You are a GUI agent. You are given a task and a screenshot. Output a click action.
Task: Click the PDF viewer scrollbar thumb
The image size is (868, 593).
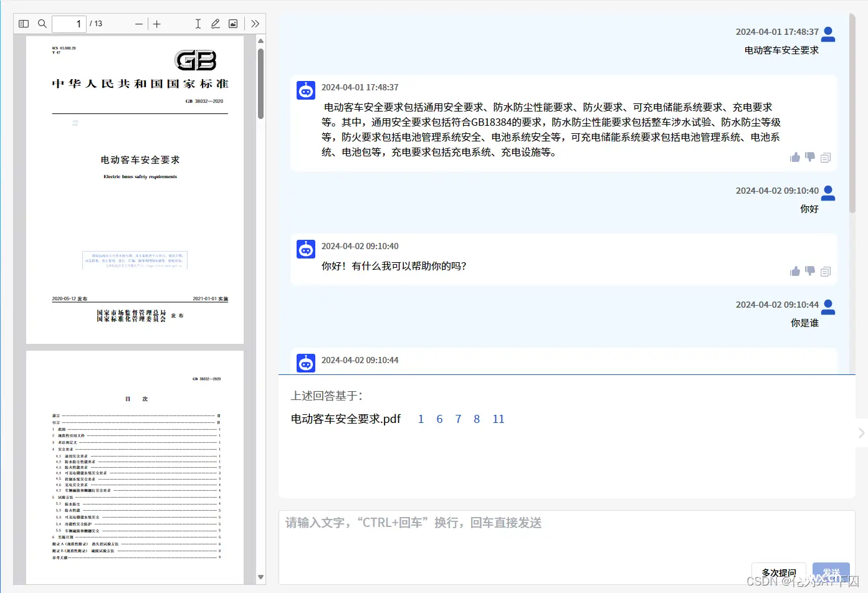tap(260, 83)
